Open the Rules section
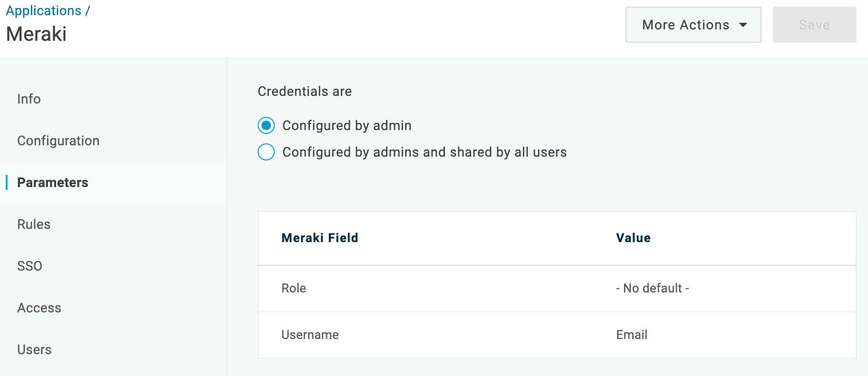 [33, 224]
